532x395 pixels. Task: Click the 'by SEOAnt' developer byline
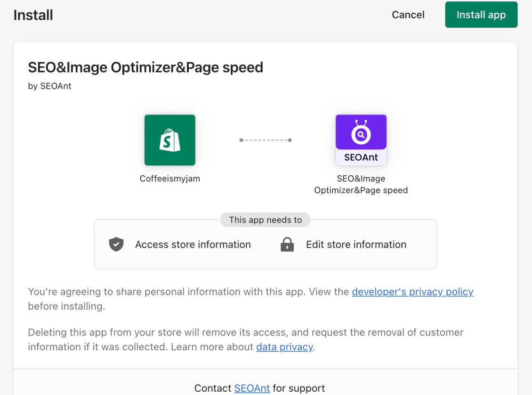[x=49, y=86]
